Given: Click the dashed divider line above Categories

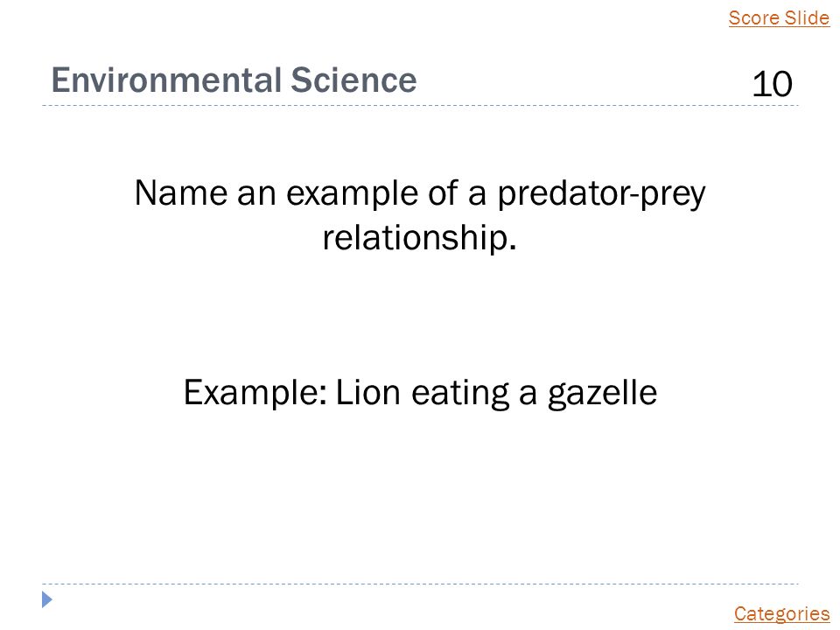Looking at the screenshot, I should [x=420, y=584].
